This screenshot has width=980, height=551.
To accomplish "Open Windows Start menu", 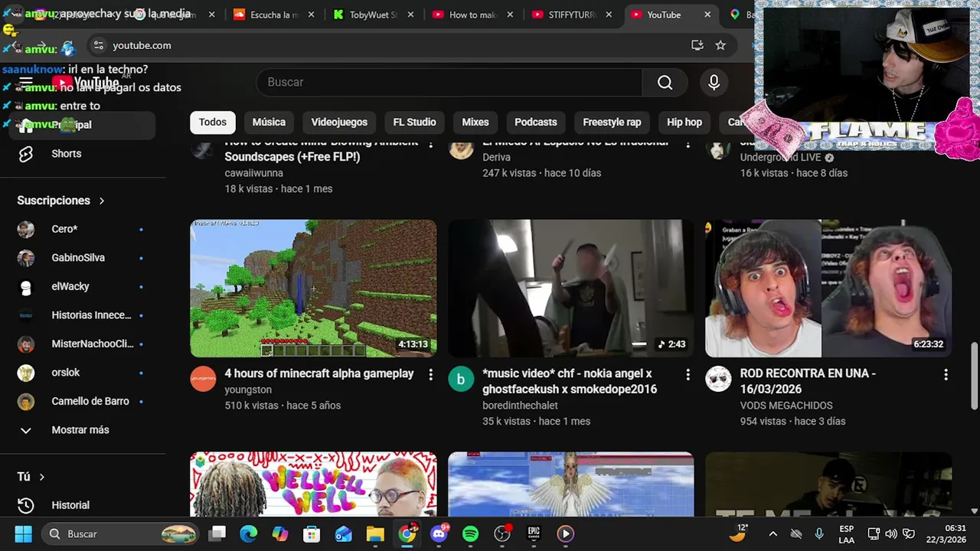I will 23,533.
